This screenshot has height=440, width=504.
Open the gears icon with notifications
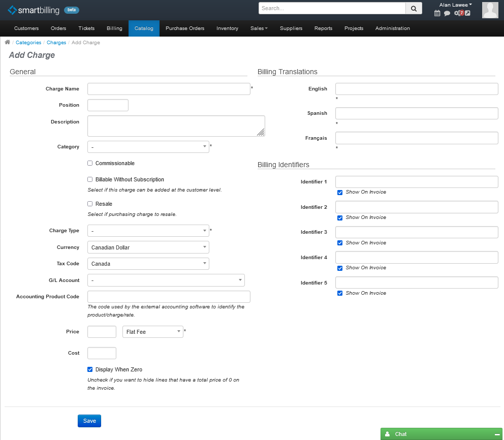[459, 13]
